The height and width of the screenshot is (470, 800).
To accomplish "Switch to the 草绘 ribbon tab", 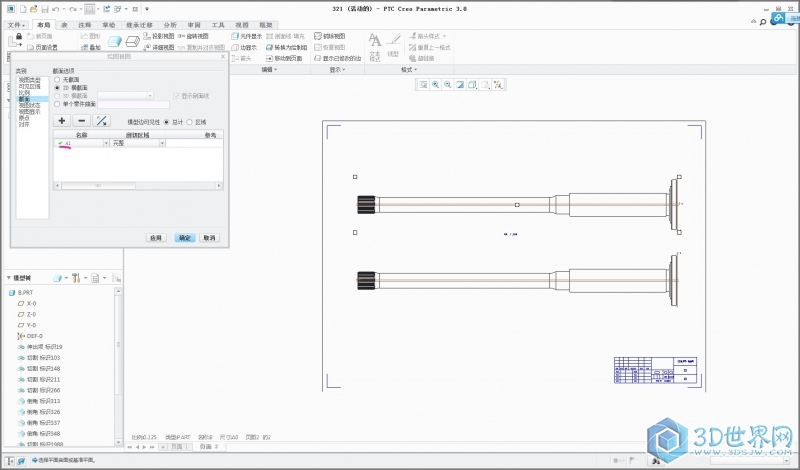I will 109,25.
